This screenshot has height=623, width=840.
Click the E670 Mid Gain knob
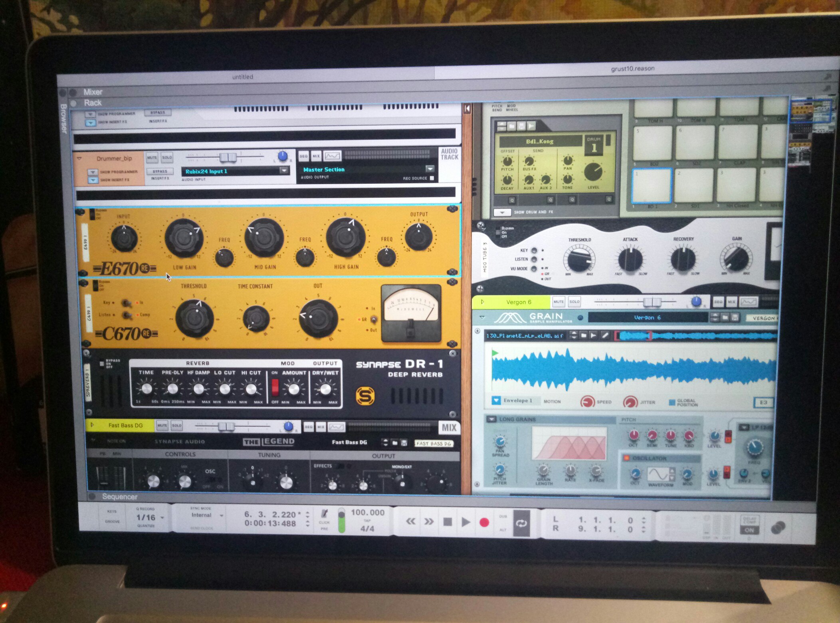(x=264, y=238)
